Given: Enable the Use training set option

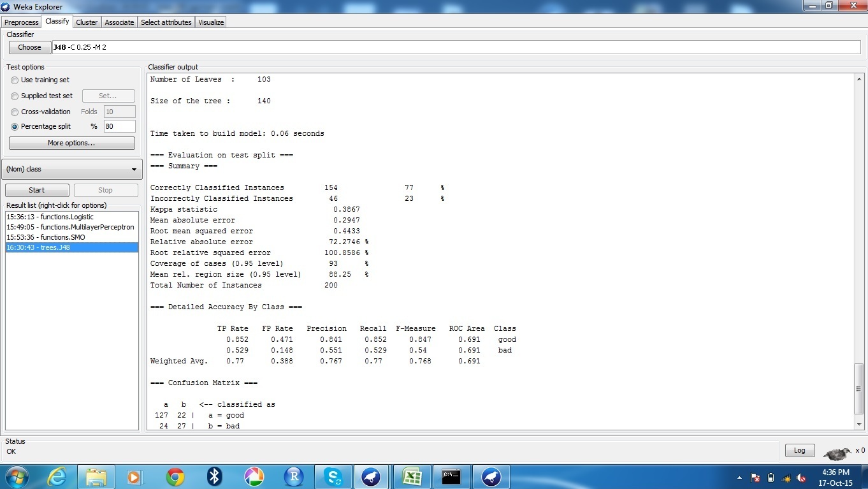Looking at the screenshot, I should 14,80.
